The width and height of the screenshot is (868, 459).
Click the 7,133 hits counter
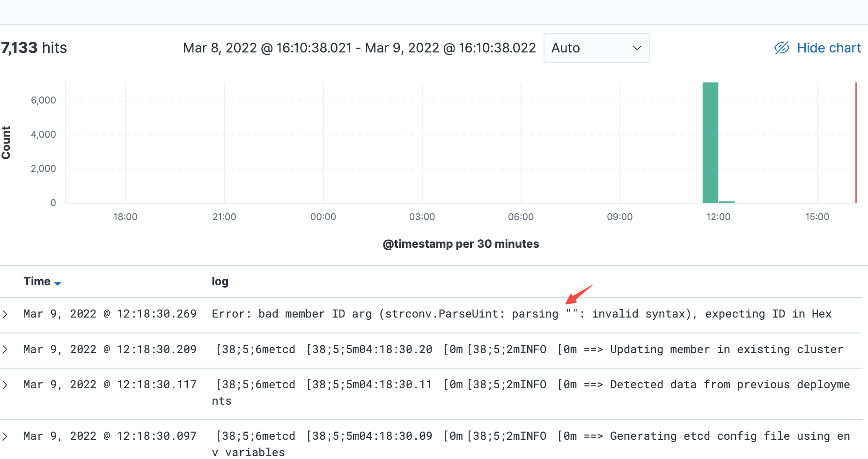[x=34, y=47]
